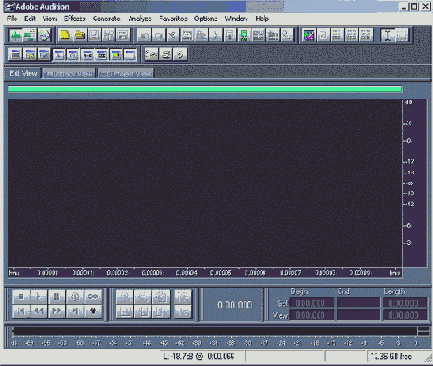This screenshot has width=433, height=366.
Task: Click the Adobe Audition title bar icon
Action: pos(9,7)
